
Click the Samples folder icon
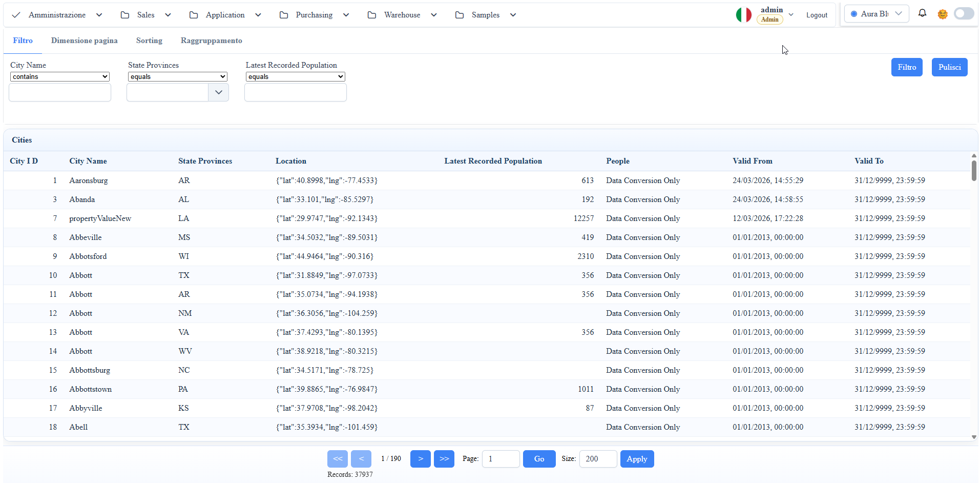[460, 15]
